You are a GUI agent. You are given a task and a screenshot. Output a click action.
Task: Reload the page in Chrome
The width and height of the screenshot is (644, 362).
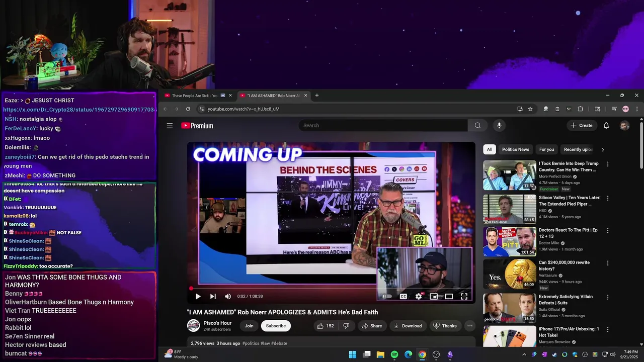[x=188, y=109]
